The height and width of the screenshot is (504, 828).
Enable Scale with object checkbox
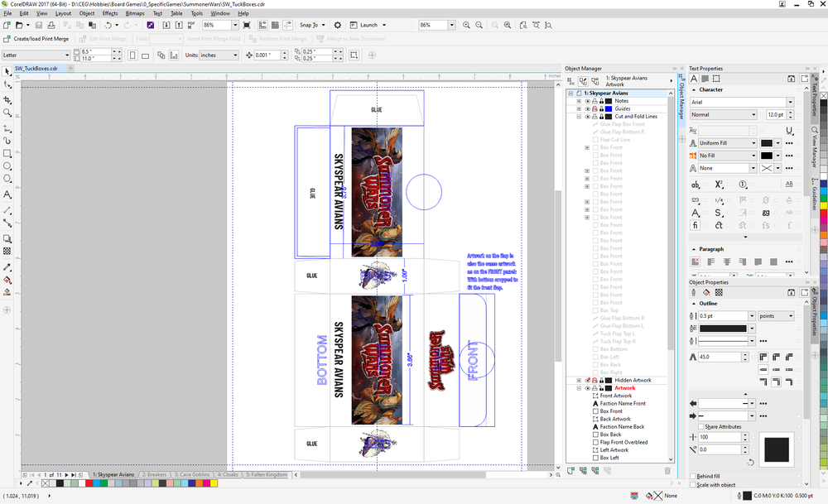[x=693, y=484]
